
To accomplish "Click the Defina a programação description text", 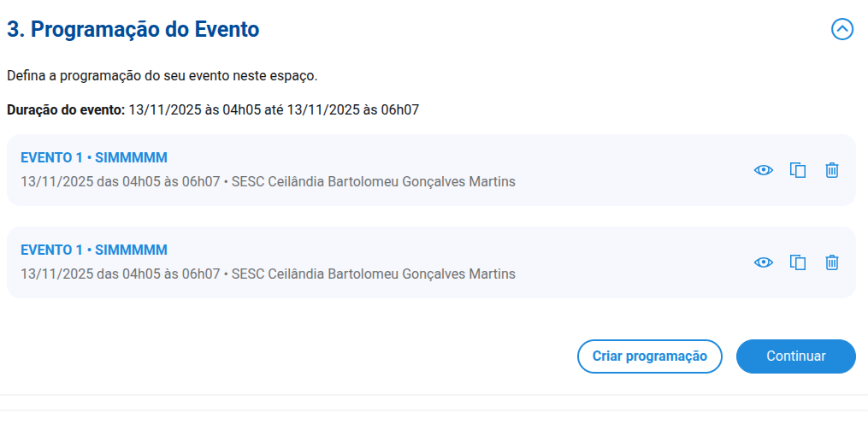I will click(x=162, y=76).
